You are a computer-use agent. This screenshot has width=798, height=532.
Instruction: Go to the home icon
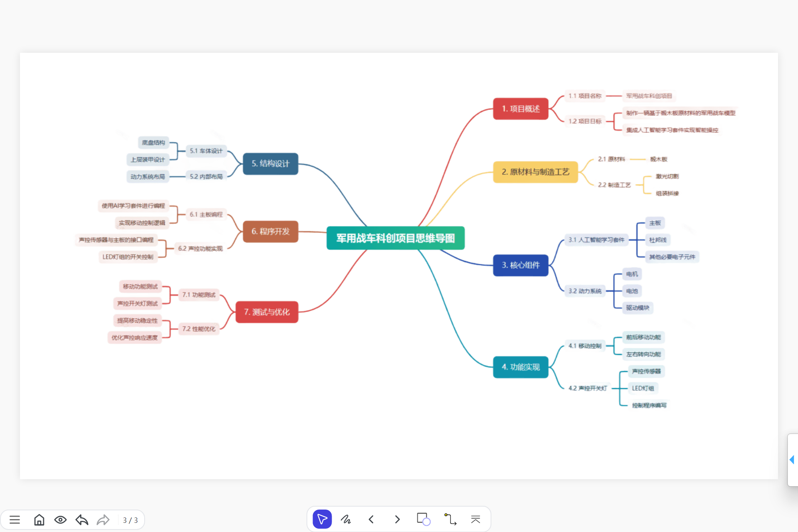click(x=39, y=520)
